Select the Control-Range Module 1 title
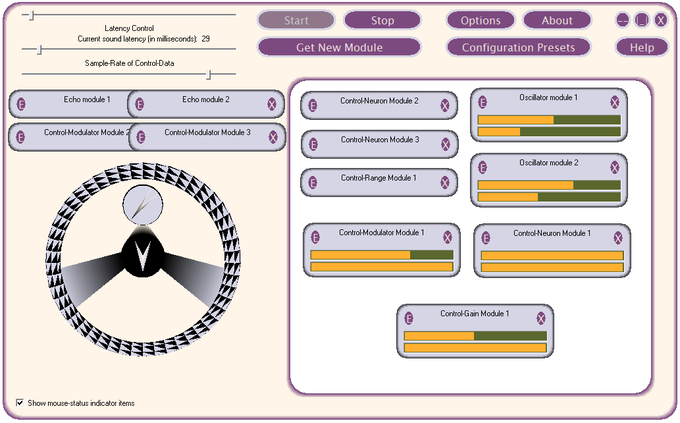This screenshot has height=423, width=680. pos(379,178)
